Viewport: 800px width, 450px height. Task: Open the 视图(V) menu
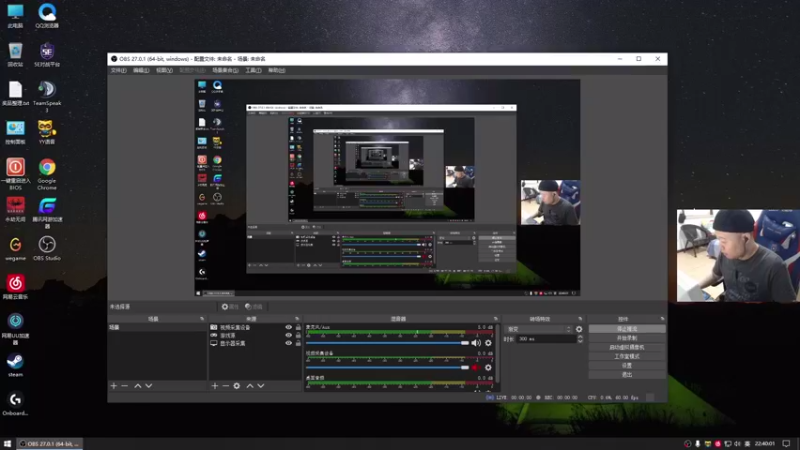tap(164, 70)
